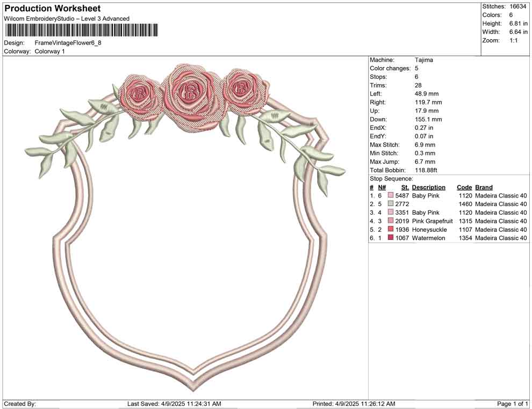The height and width of the screenshot is (409, 532).
Task: Select the Baby Pink 3351 thread chip
Action: tap(391, 213)
